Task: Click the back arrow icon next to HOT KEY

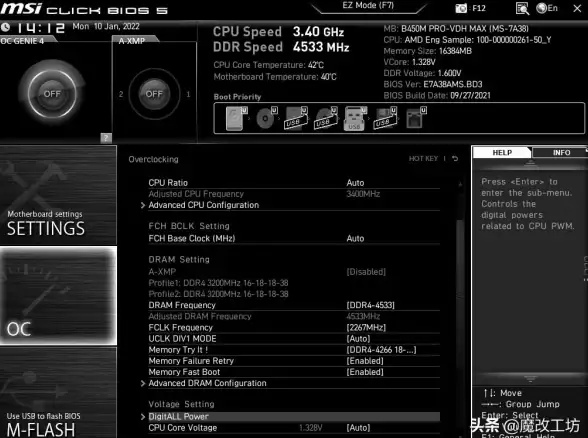Action: [455, 159]
